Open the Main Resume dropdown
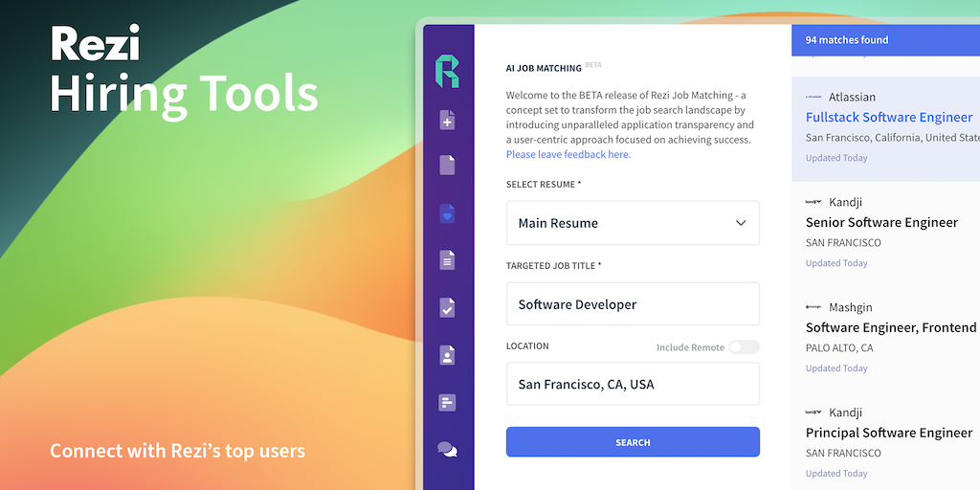Image resolution: width=980 pixels, height=490 pixels. pyautogui.click(x=633, y=223)
